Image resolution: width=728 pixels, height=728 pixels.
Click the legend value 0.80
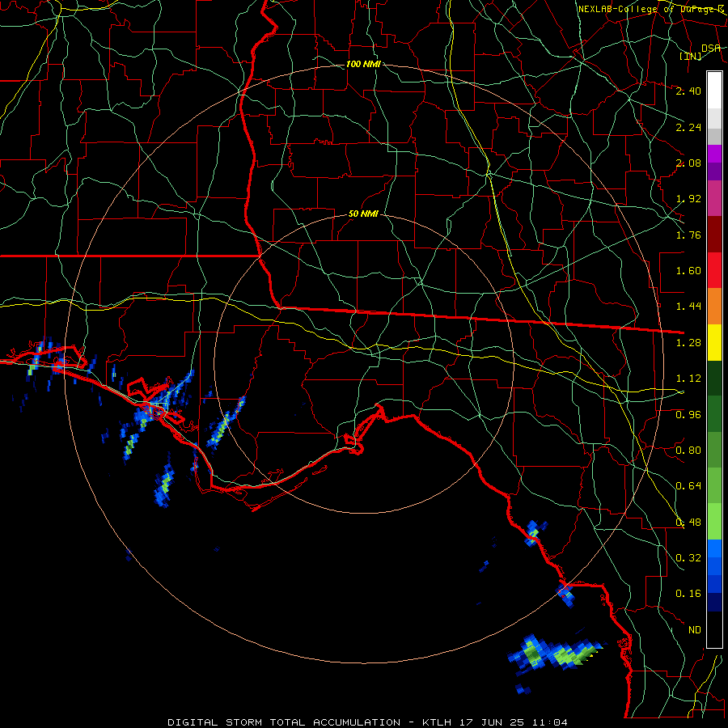pos(688,451)
